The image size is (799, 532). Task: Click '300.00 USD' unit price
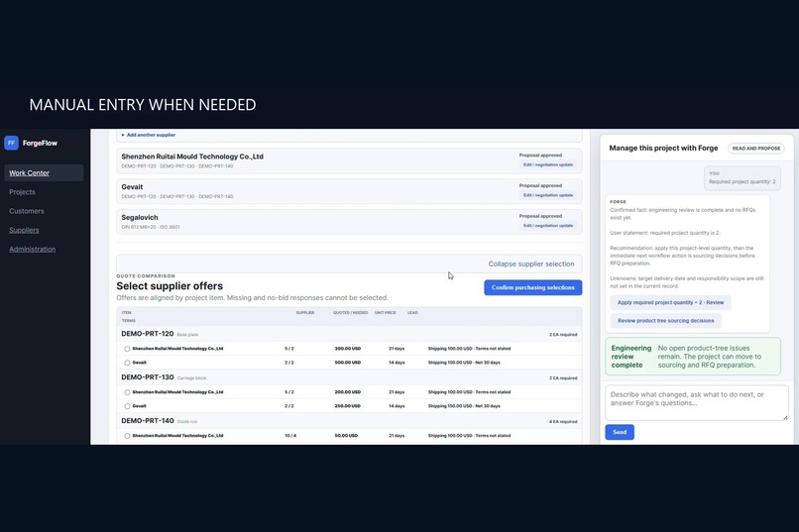click(348, 349)
